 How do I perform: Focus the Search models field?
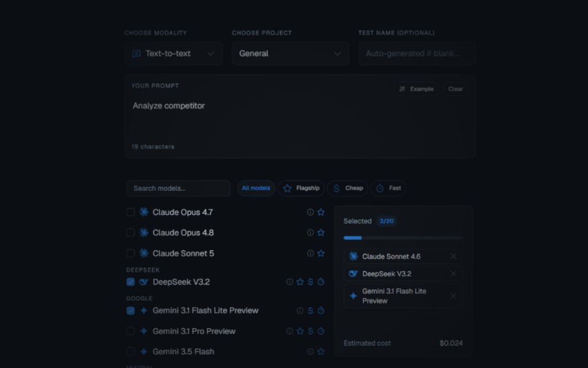tap(178, 188)
